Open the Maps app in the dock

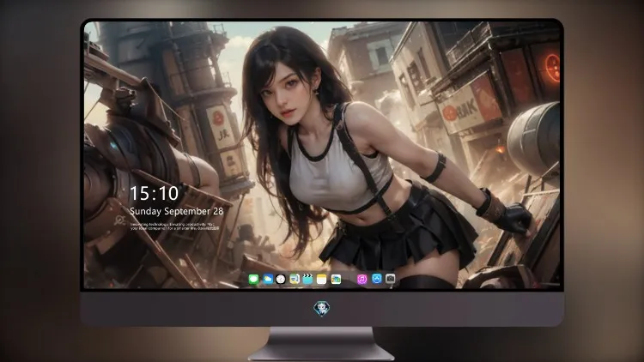[295, 280]
